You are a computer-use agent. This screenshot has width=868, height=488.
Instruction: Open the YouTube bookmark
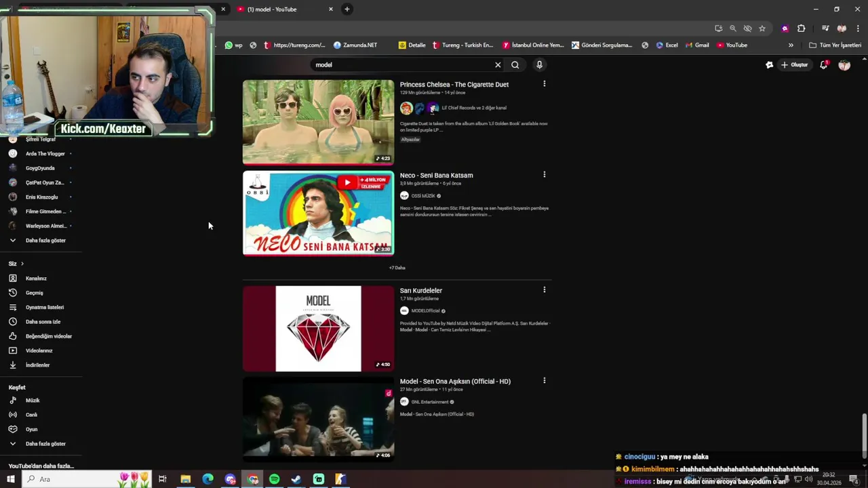(x=732, y=45)
